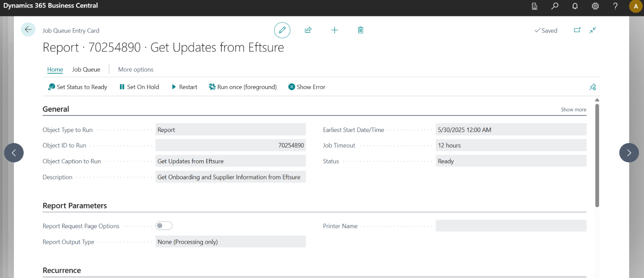Image resolution: width=644 pixels, height=278 pixels.
Task: Open the Report Output Type field
Action: (x=231, y=242)
